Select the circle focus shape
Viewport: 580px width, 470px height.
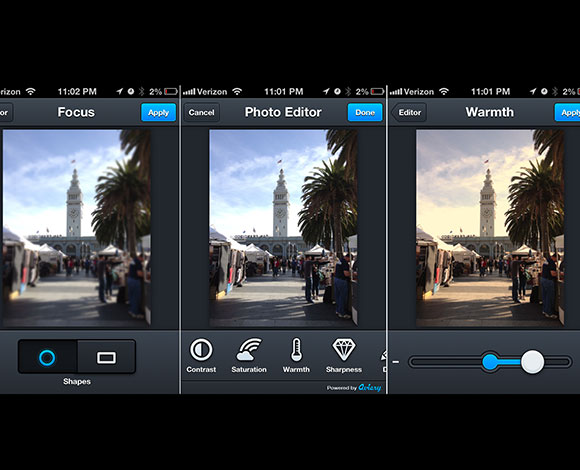tap(47, 358)
